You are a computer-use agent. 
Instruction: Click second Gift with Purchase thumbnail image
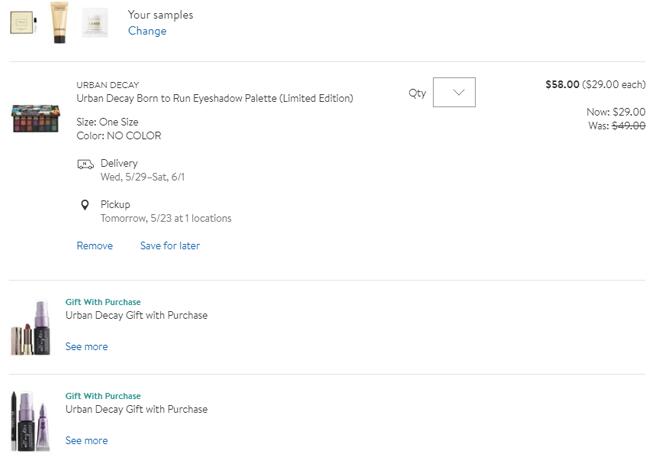(30, 419)
